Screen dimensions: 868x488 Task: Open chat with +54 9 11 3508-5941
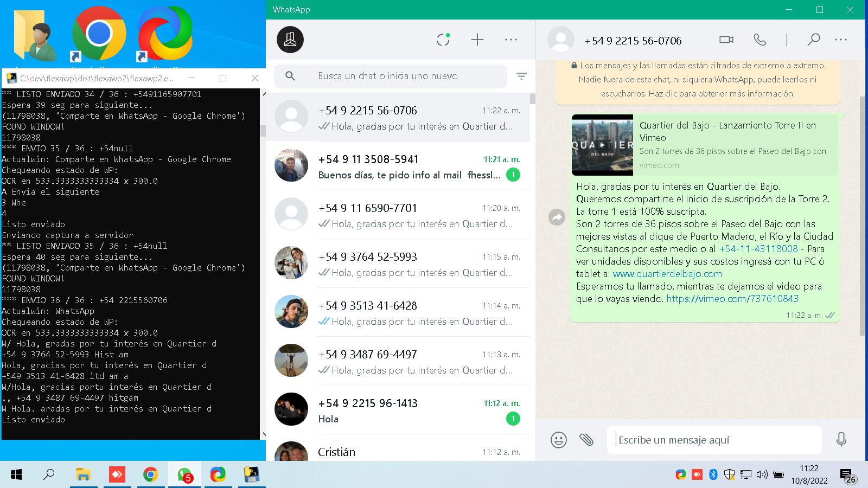[398, 166]
